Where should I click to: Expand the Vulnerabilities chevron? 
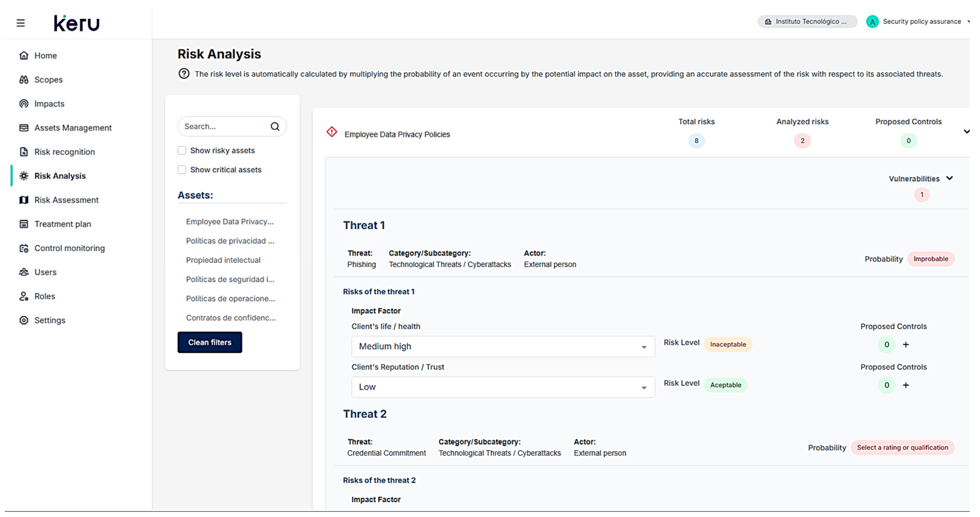[949, 178]
